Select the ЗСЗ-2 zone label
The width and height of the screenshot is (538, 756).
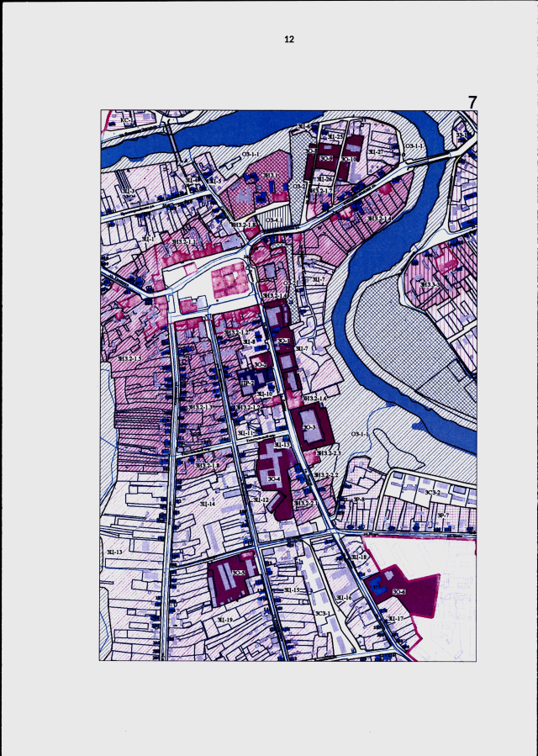[433, 492]
